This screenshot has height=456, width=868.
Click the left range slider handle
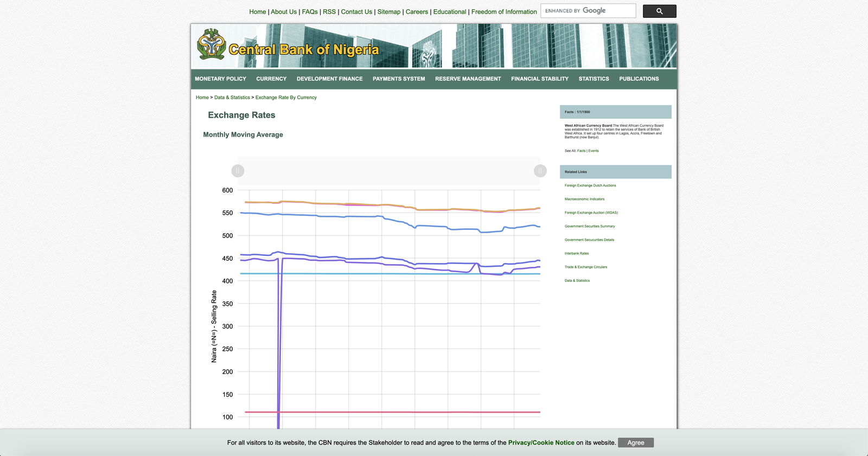pos(238,171)
